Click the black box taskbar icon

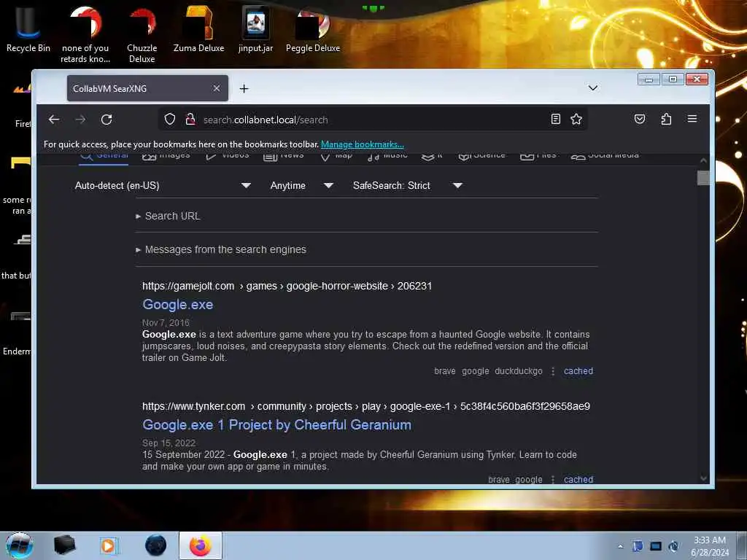coord(64,545)
